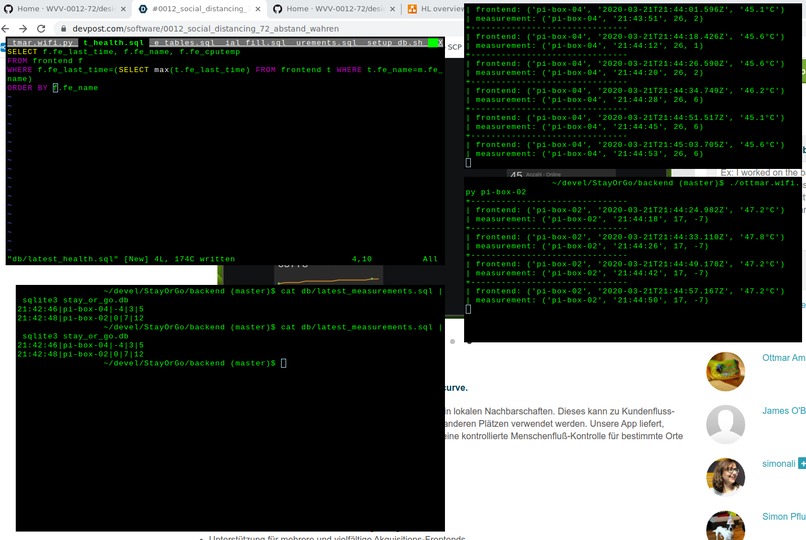Click the padlock icon beside devpost.com

(x=64, y=29)
